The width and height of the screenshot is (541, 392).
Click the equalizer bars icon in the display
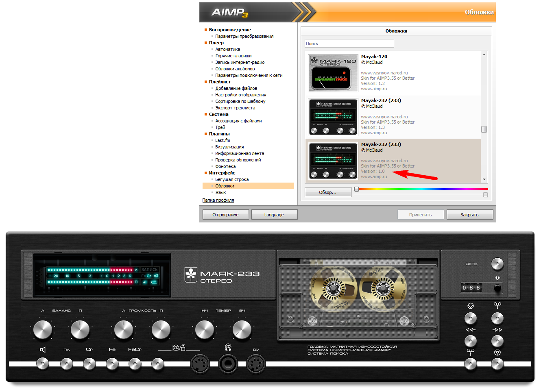click(144, 282)
